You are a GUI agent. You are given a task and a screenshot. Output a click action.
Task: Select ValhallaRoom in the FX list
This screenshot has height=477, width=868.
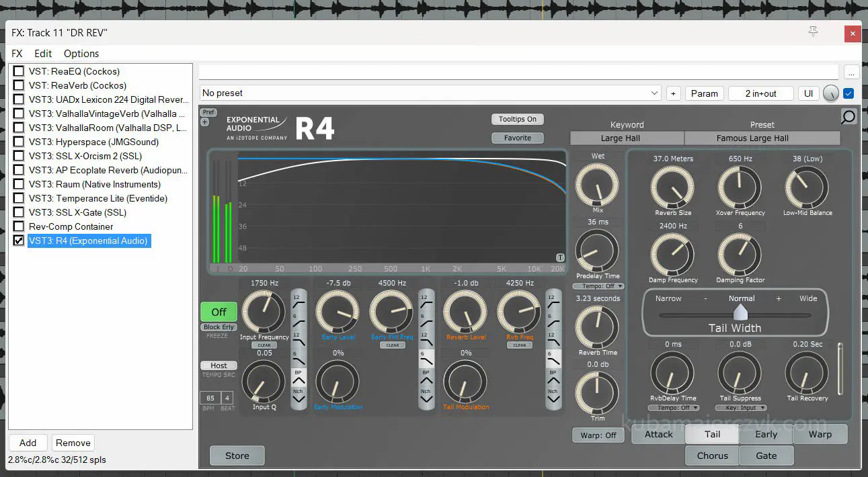(x=108, y=128)
